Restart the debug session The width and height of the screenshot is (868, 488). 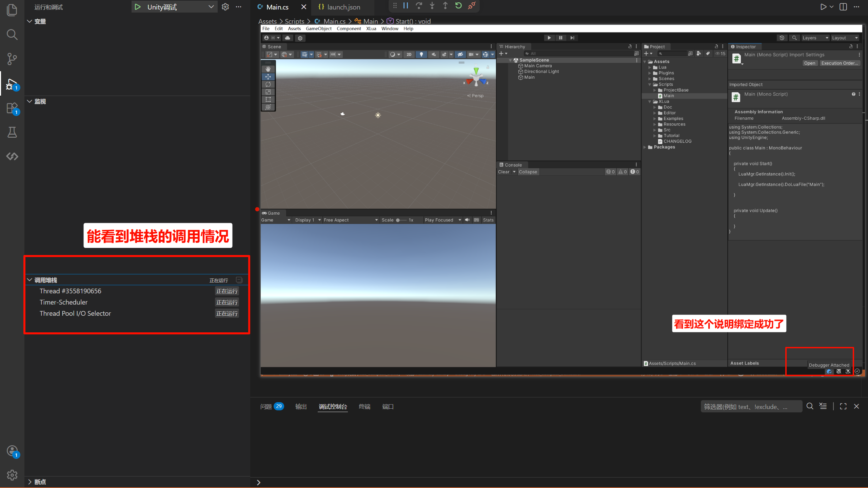[458, 6]
